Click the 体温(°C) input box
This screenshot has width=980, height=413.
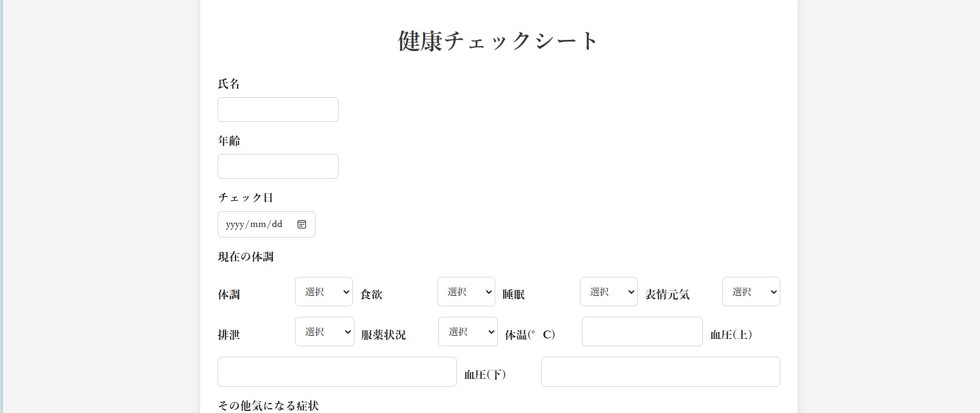[642, 332]
